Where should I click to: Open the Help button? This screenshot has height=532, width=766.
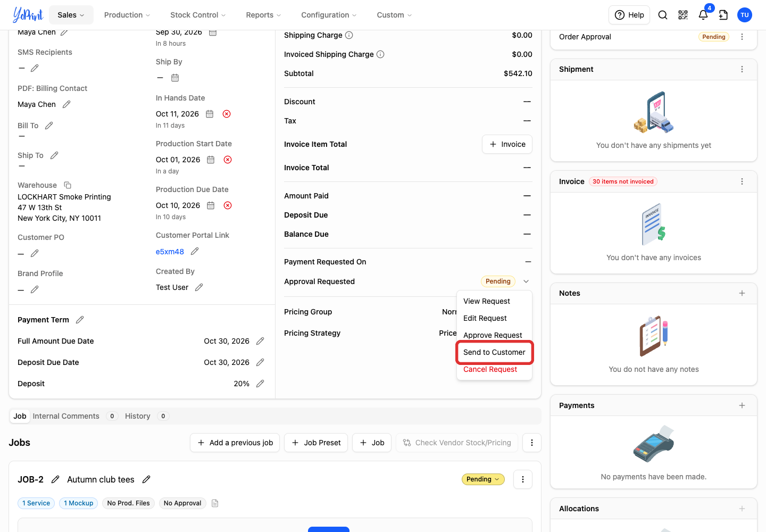coord(629,15)
